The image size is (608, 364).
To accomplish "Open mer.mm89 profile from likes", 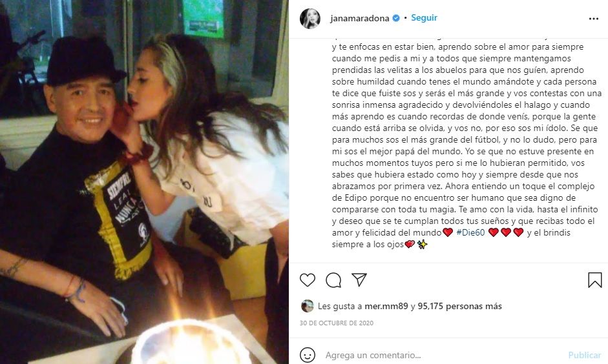I will [x=386, y=306].
